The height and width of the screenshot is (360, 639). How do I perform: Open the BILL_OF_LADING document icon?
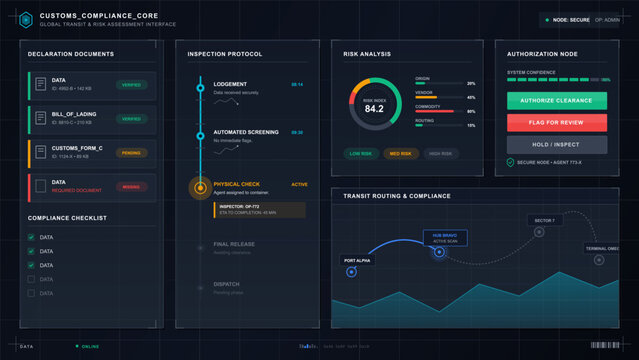(40, 118)
